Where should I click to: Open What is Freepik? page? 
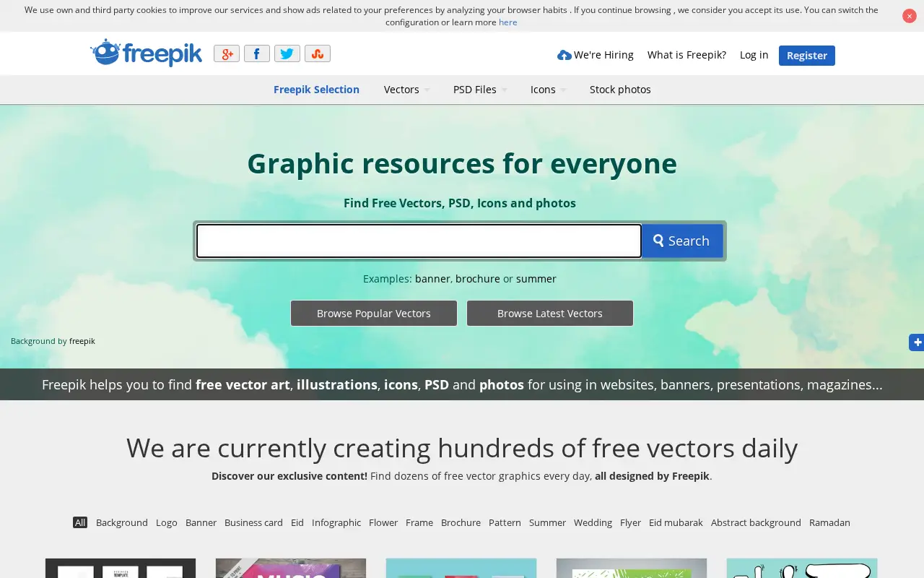pos(687,55)
